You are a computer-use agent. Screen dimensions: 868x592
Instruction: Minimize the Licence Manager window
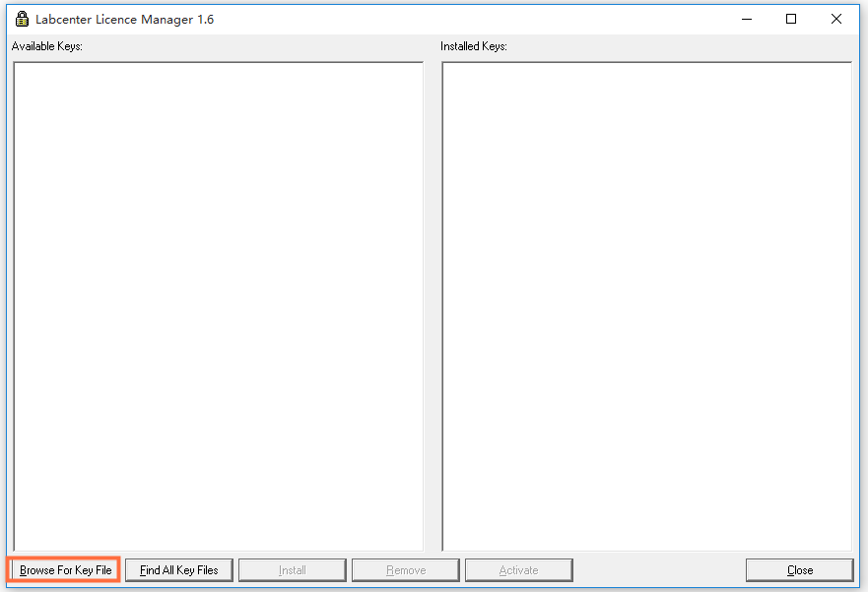tap(746, 19)
